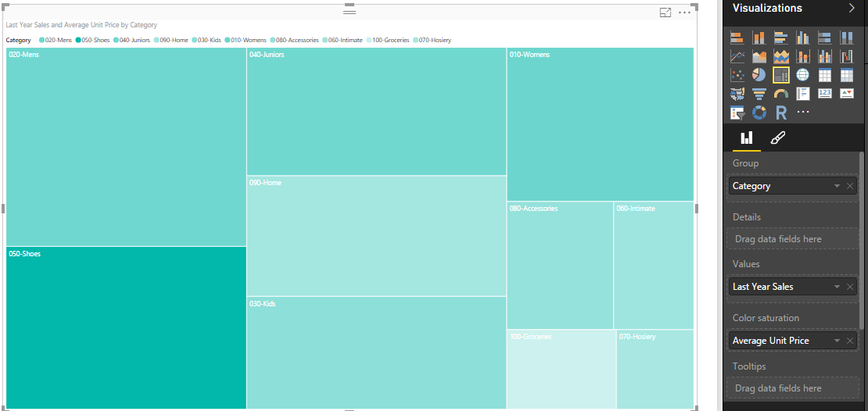Viewport: 868px width, 411px height.
Task: Select the Gauge visualization
Action: (x=781, y=94)
